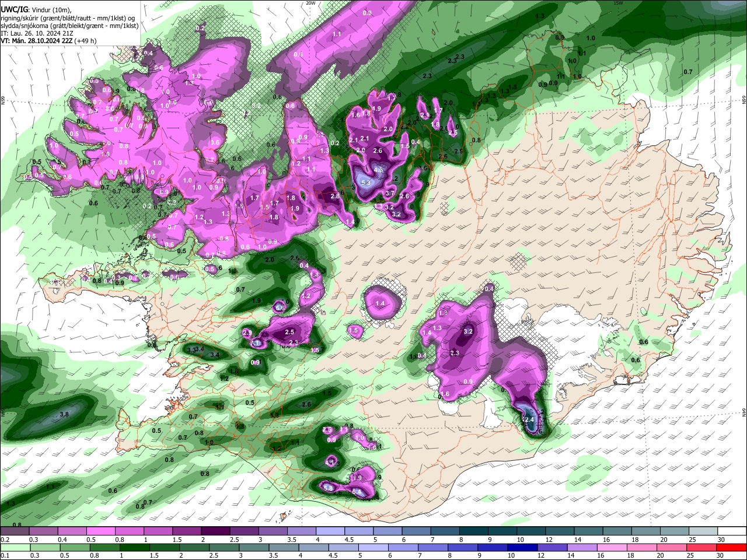This screenshot has width=747, height=560.
Task: Click the '2.4' value near the southeast coast
Action: tap(530, 419)
